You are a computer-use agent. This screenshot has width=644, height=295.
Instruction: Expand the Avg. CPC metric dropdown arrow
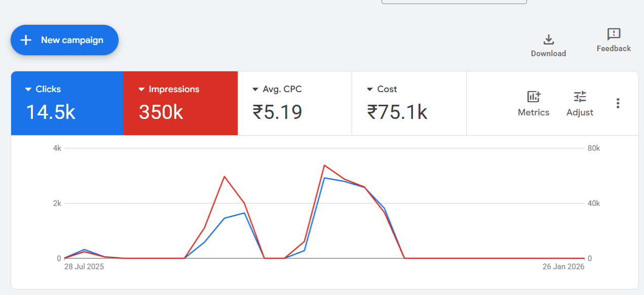click(255, 90)
